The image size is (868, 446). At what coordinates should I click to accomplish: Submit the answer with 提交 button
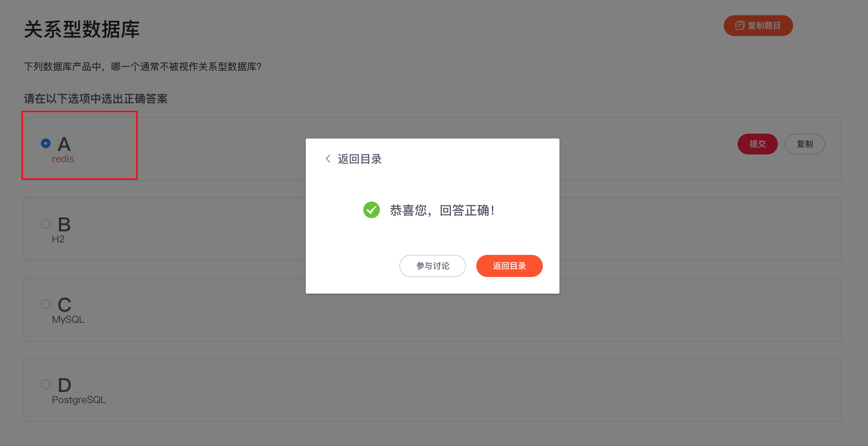tap(757, 144)
